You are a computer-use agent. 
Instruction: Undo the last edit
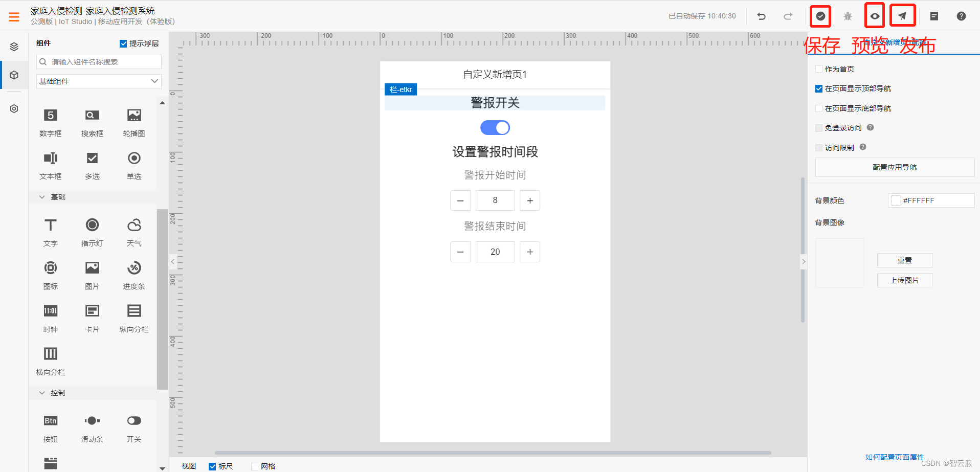[762, 16]
